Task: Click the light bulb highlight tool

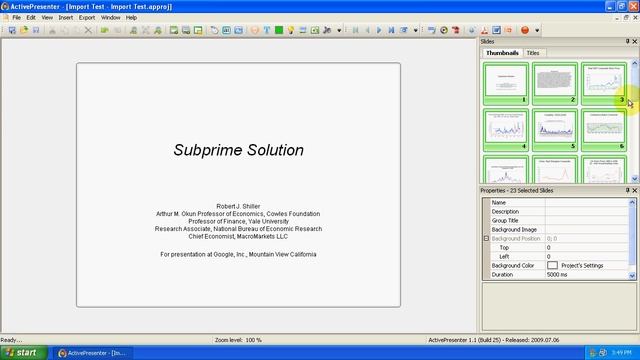Action: click(291, 30)
